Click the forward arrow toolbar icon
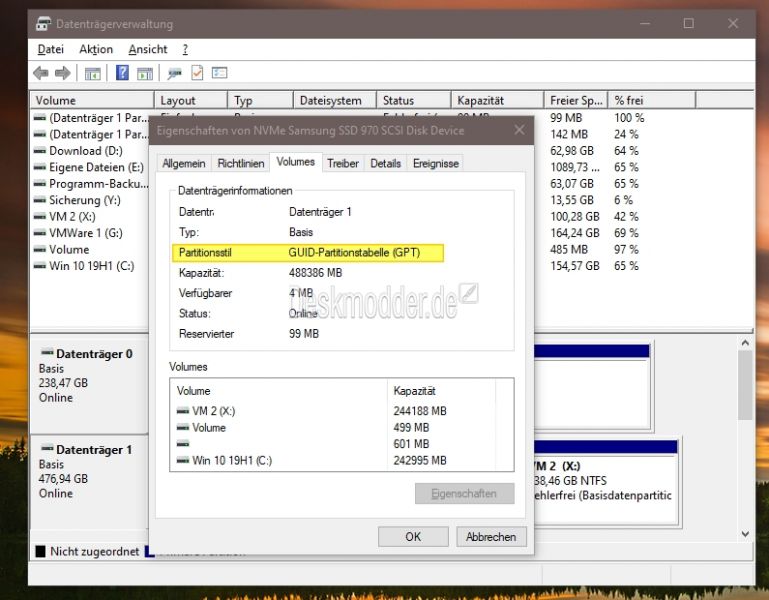The image size is (769, 600). pyautogui.click(x=62, y=73)
